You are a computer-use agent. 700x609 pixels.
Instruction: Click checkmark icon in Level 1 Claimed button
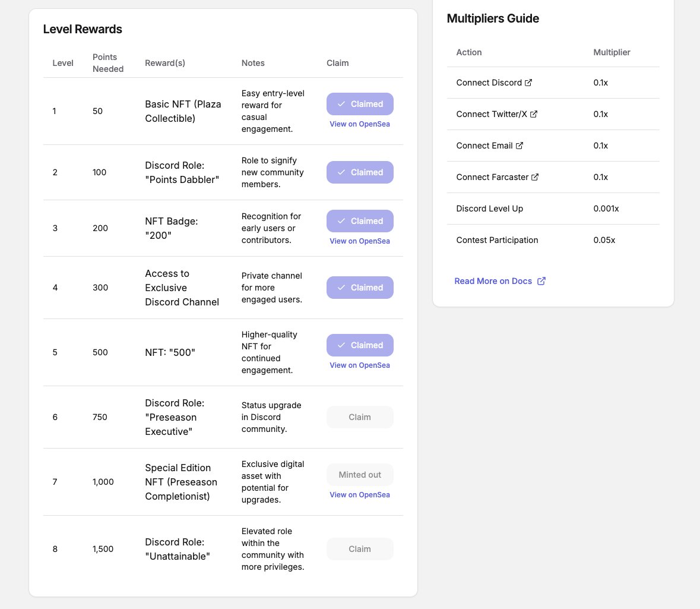pyautogui.click(x=341, y=104)
